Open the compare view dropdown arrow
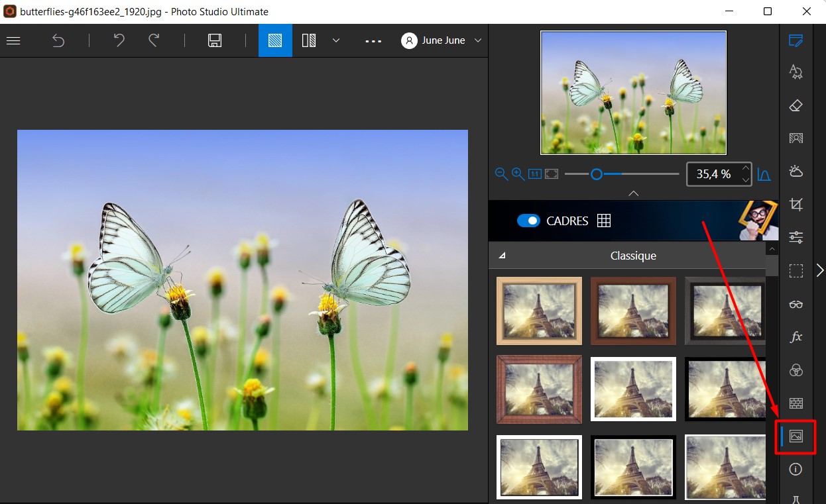Viewport: 826px width, 504px height. pos(336,40)
